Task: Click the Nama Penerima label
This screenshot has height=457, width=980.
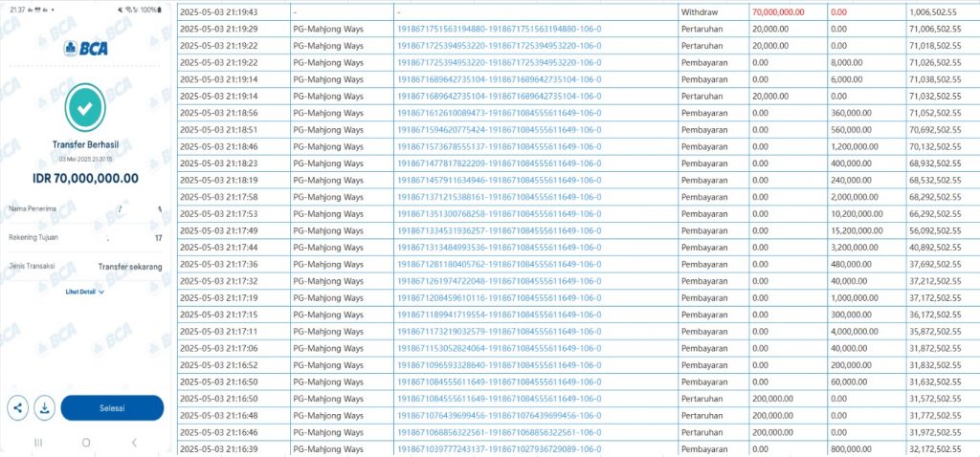Action: (33, 208)
